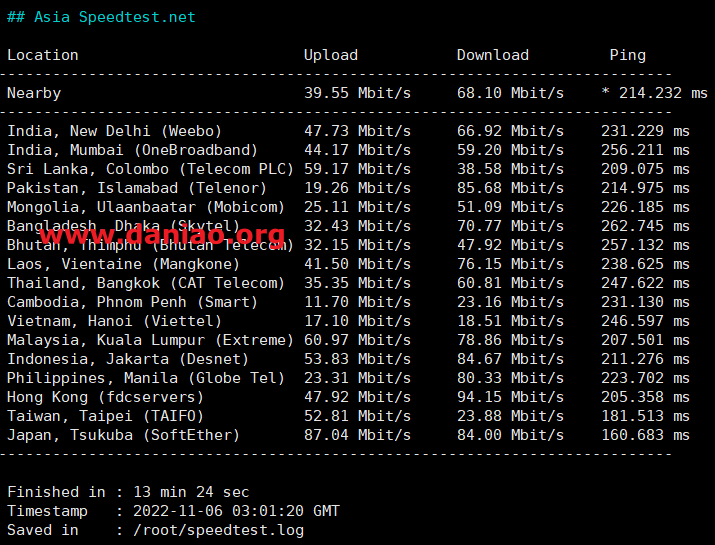
Task: Select Colombo download 38.58 Mbit/s
Action: (510, 169)
